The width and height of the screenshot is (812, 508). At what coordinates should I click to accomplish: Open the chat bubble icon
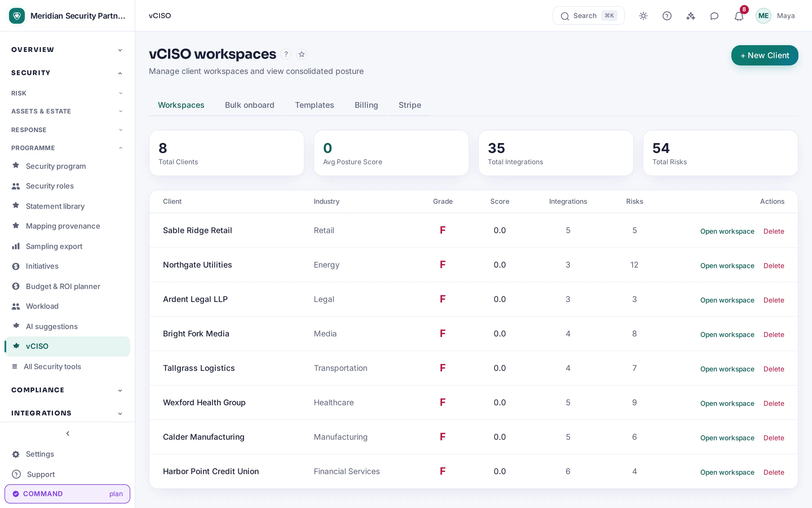[714, 16]
